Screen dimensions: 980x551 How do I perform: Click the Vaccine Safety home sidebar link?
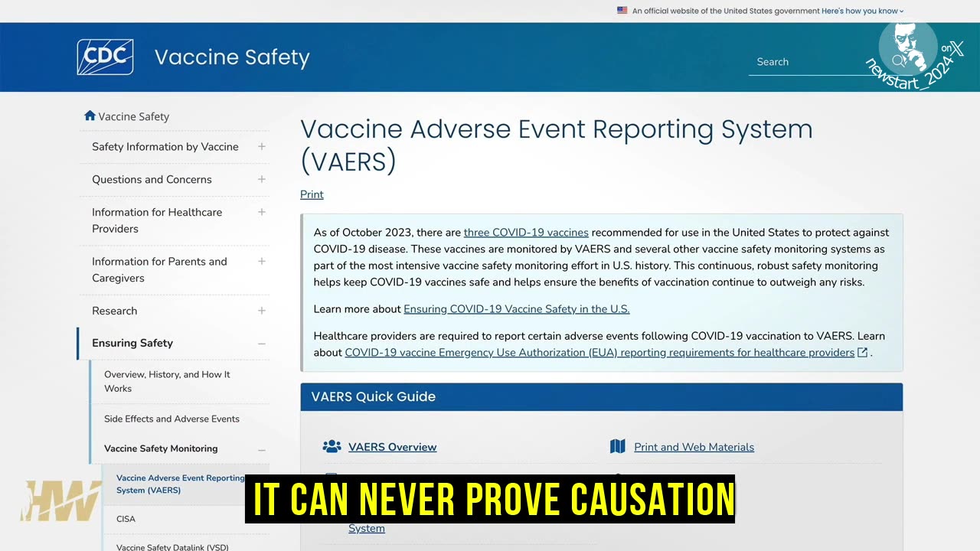134,116
